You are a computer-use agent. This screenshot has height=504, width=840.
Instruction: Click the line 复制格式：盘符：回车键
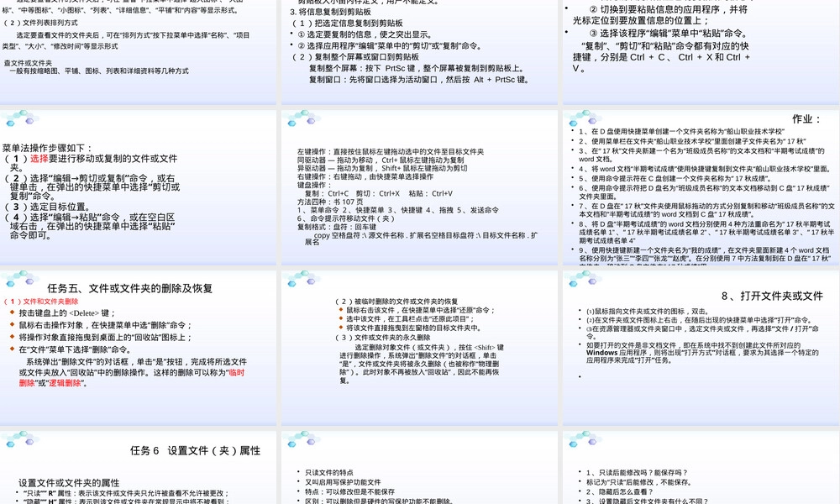pos(337,227)
